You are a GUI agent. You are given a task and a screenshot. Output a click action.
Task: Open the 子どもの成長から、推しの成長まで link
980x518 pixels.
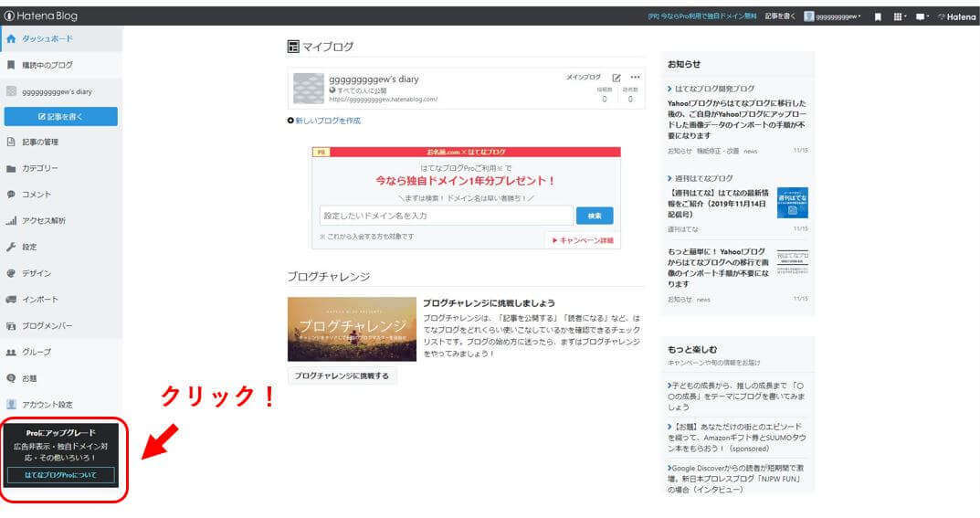[736, 396]
